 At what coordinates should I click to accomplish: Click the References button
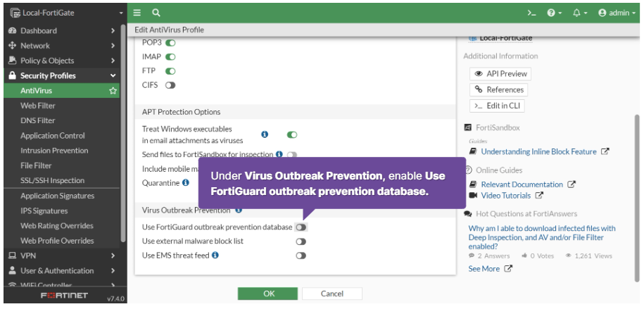pos(498,89)
